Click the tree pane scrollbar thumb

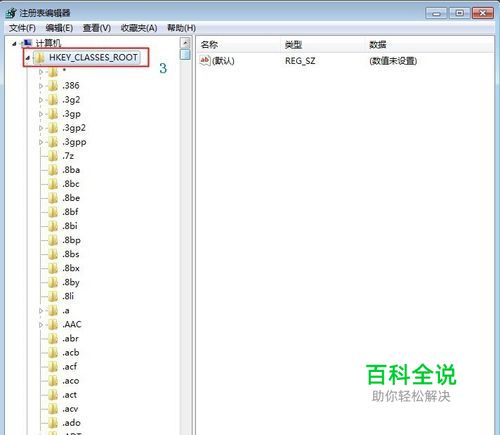(x=185, y=54)
